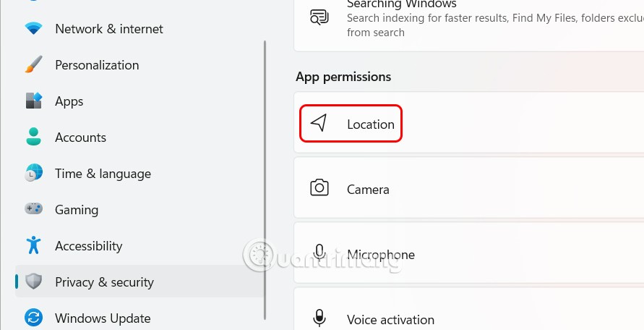Open the Location permission settings

click(370, 124)
